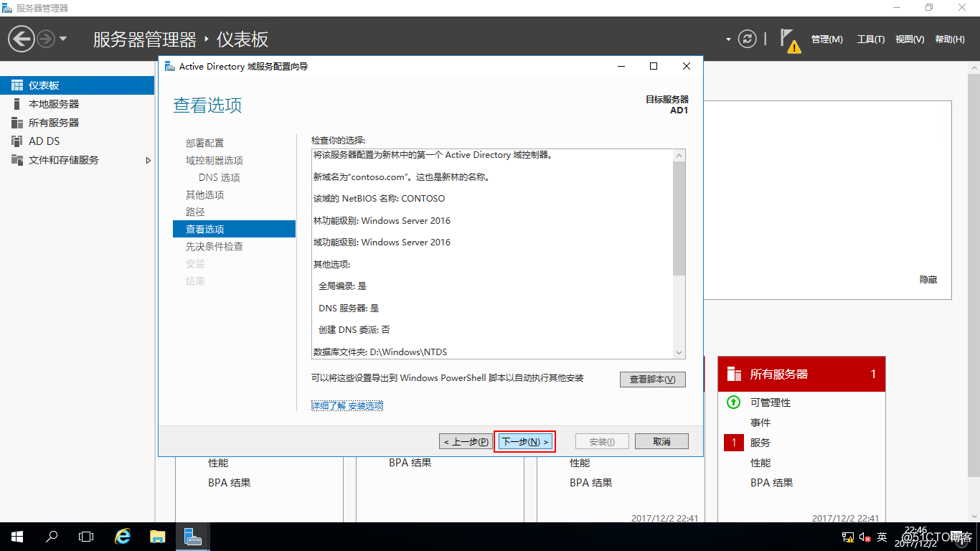Open 性能 in 所有服务器 tile
Viewport: 980px width, 551px height.
760,463
